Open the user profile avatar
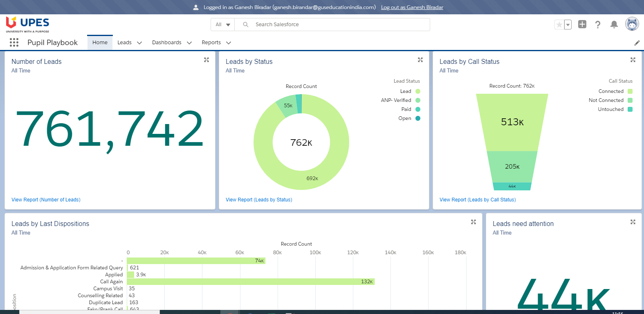 click(x=632, y=24)
